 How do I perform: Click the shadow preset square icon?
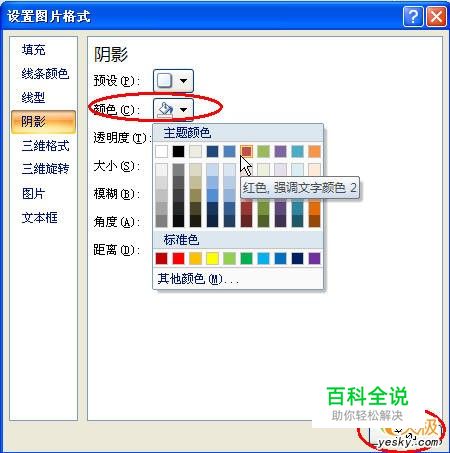(165, 80)
